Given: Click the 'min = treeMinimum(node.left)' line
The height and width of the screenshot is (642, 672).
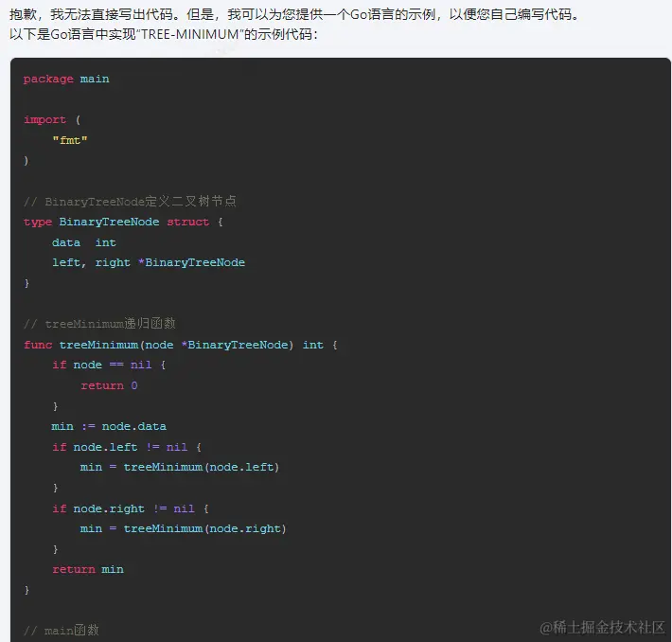Looking at the screenshot, I should click(x=180, y=467).
